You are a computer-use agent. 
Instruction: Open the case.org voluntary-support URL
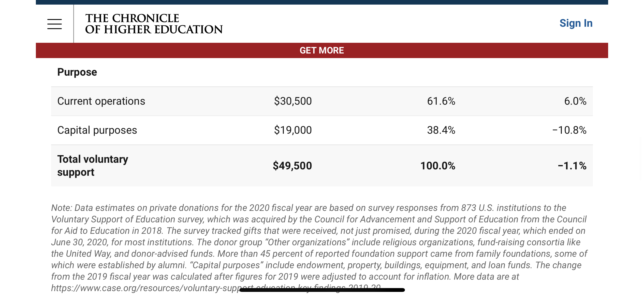click(216, 288)
